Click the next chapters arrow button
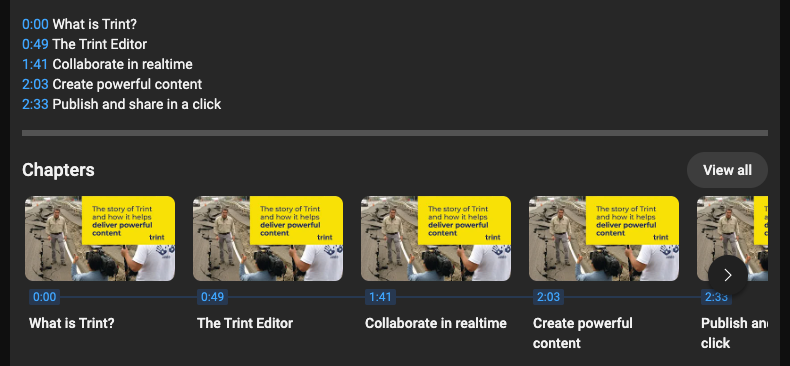The height and width of the screenshot is (366, 790). click(728, 275)
